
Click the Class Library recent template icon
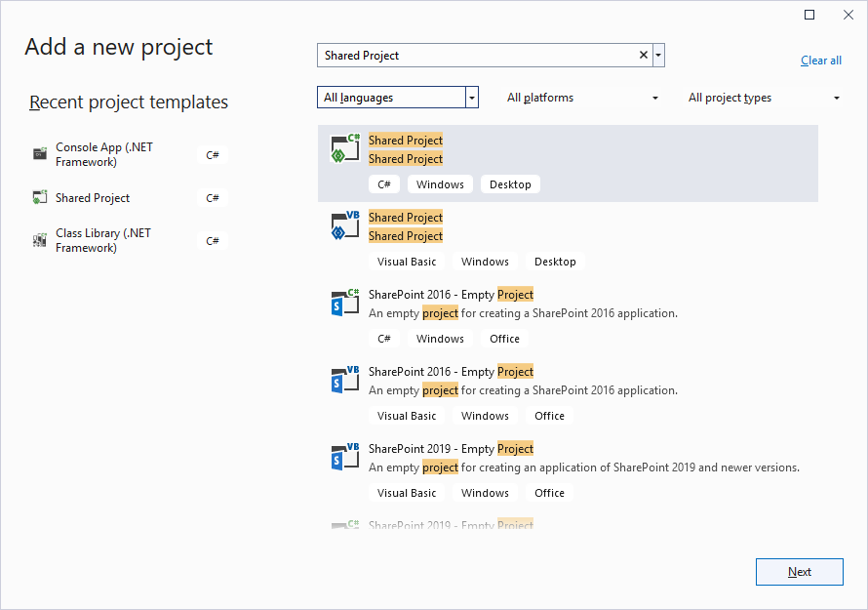(x=40, y=240)
